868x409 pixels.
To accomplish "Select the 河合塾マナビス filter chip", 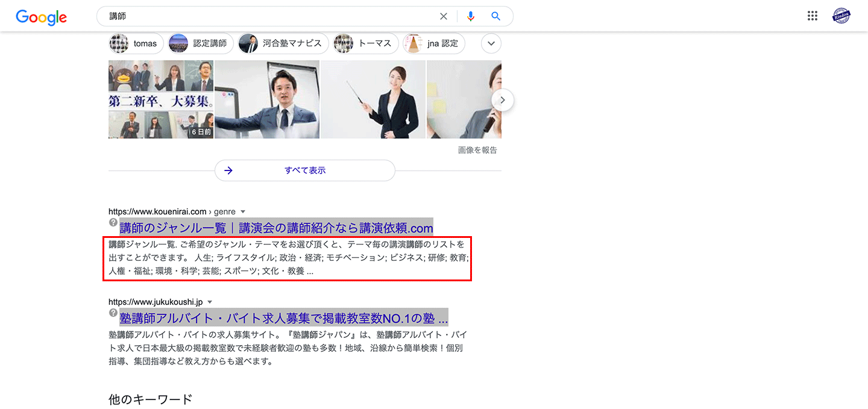I will point(283,43).
